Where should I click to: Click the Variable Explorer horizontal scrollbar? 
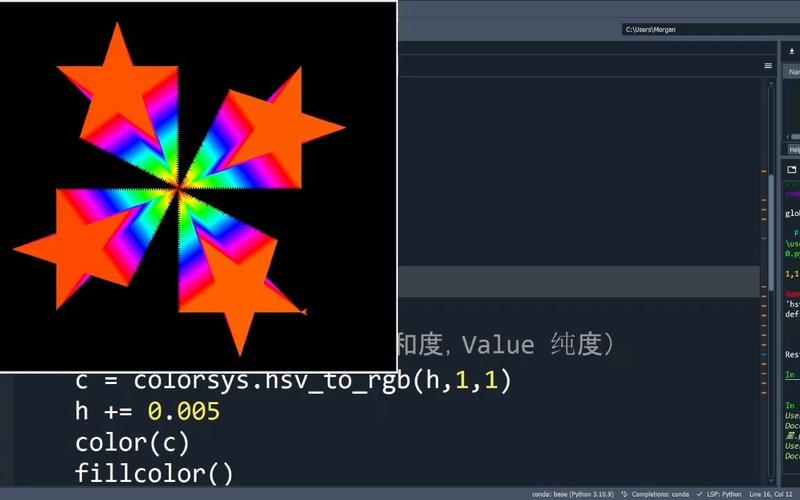click(x=793, y=137)
